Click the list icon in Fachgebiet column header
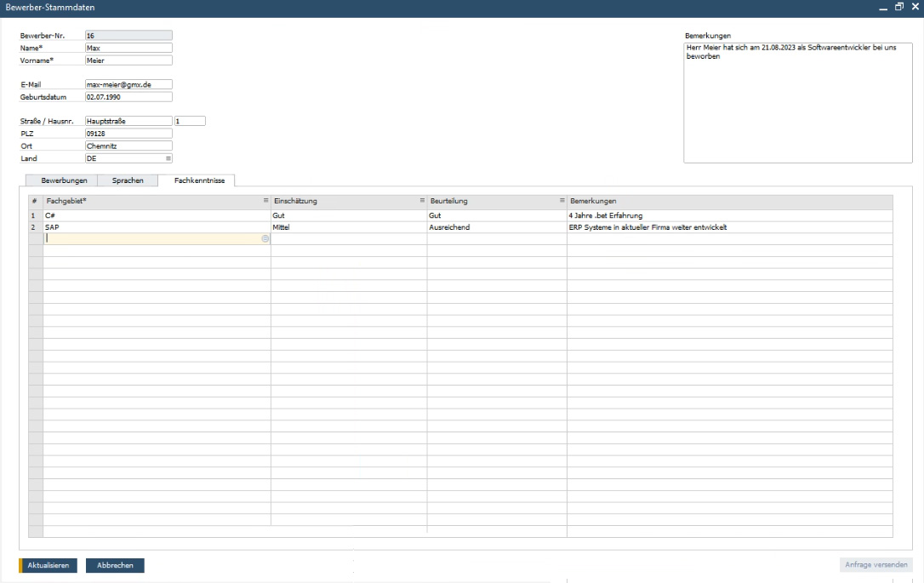924x583 pixels. pyautogui.click(x=265, y=200)
